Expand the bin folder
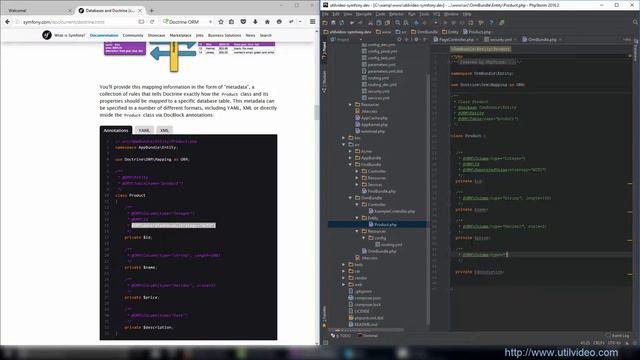Viewport: 640px width, 360px height. (344, 138)
